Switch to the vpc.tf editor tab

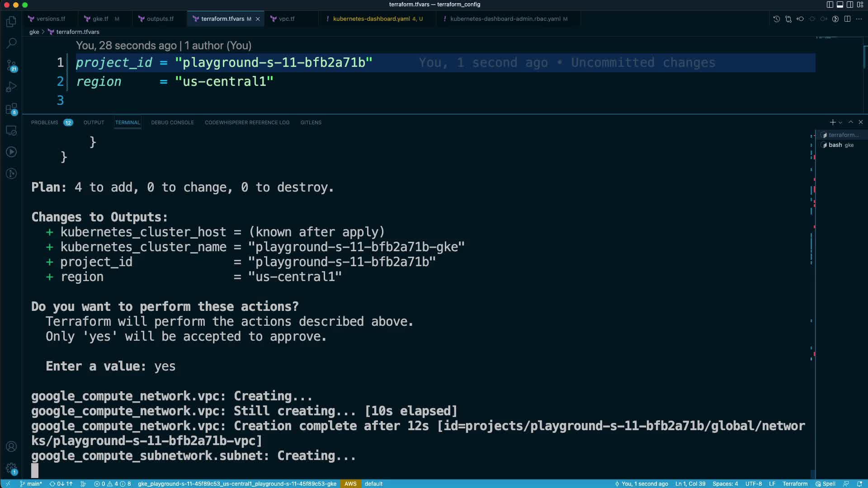(286, 19)
